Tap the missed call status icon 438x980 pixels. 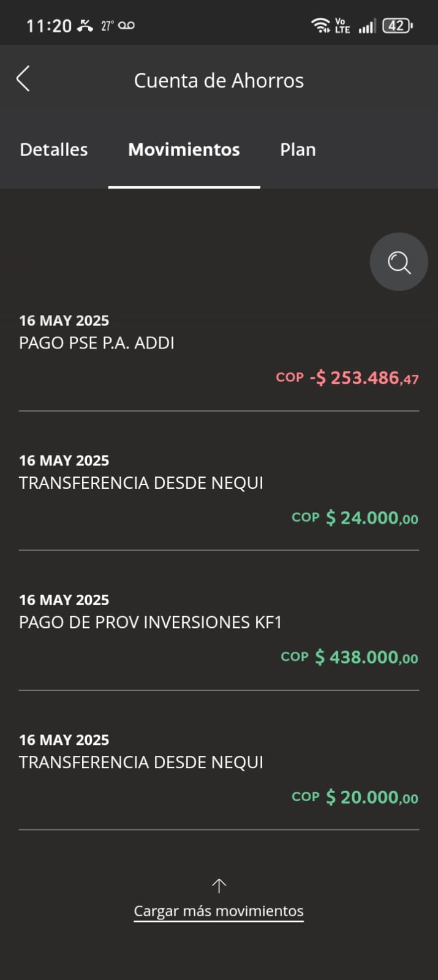(85, 26)
